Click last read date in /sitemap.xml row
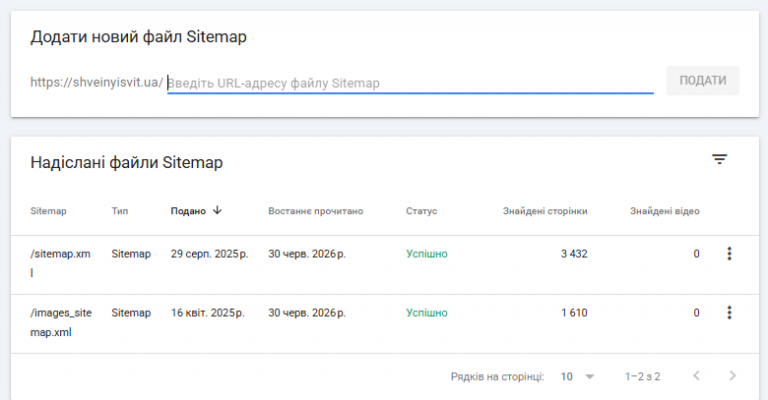Screen dimensions: 768x400 pyautogui.click(x=307, y=254)
